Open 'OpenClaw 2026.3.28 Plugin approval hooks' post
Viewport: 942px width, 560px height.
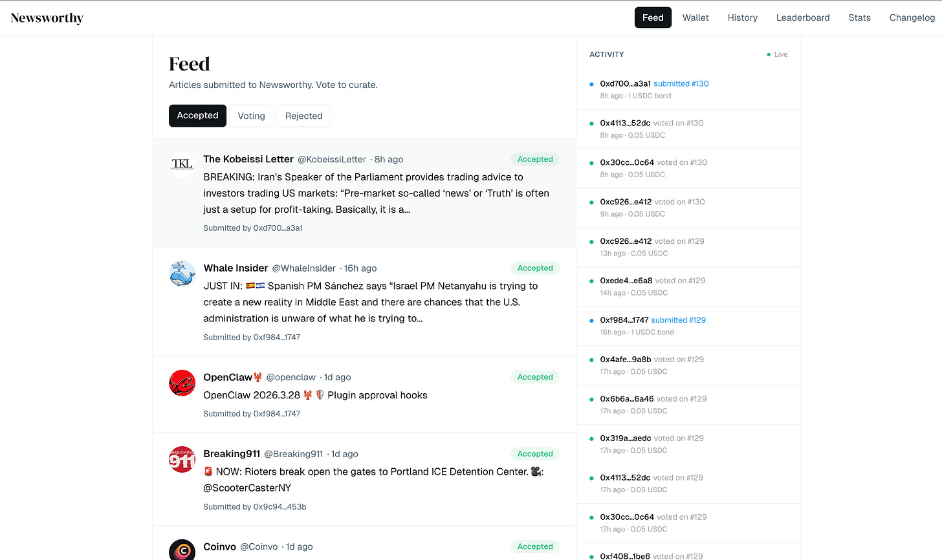pyautogui.click(x=315, y=395)
